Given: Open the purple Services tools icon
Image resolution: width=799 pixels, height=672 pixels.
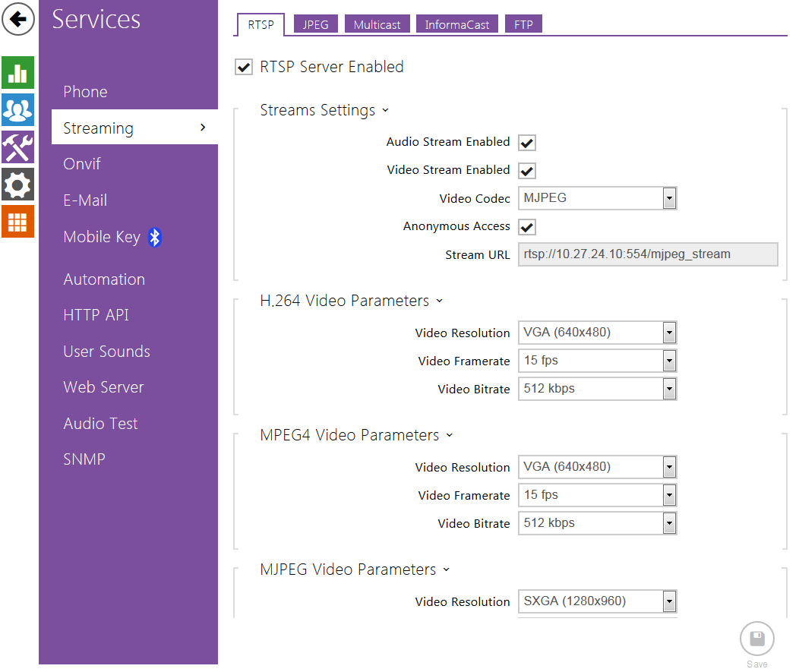Looking at the screenshot, I should click(17, 147).
